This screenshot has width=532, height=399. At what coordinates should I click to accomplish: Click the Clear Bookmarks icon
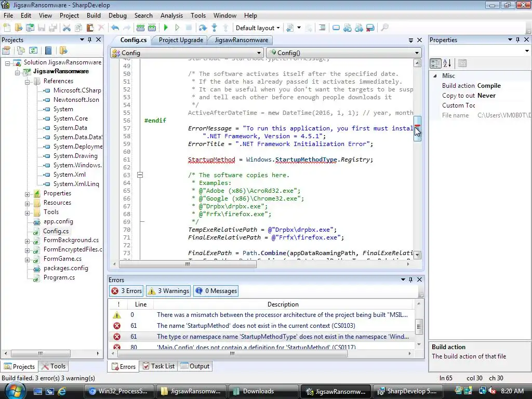tap(370, 28)
